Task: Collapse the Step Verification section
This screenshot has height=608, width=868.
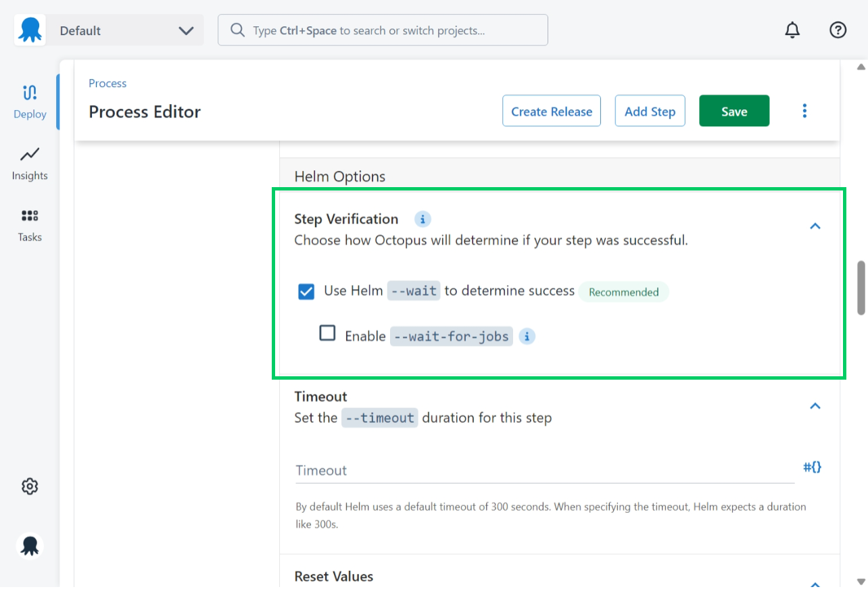Action: (x=815, y=226)
